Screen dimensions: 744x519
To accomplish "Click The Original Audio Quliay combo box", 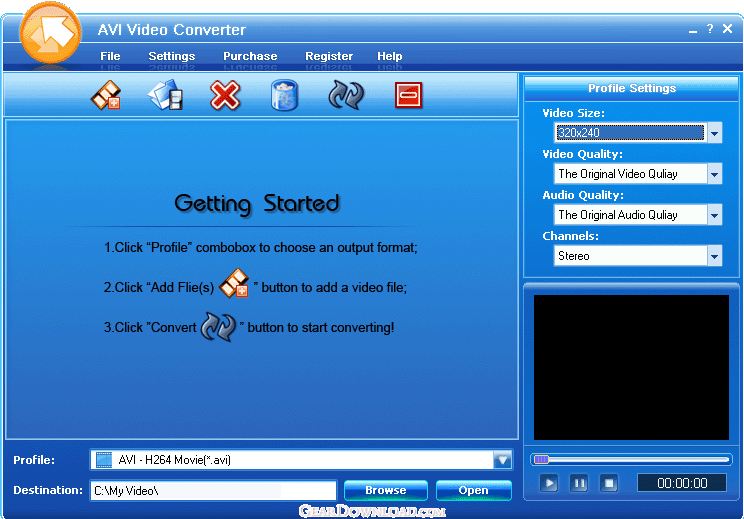I will point(638,215).
